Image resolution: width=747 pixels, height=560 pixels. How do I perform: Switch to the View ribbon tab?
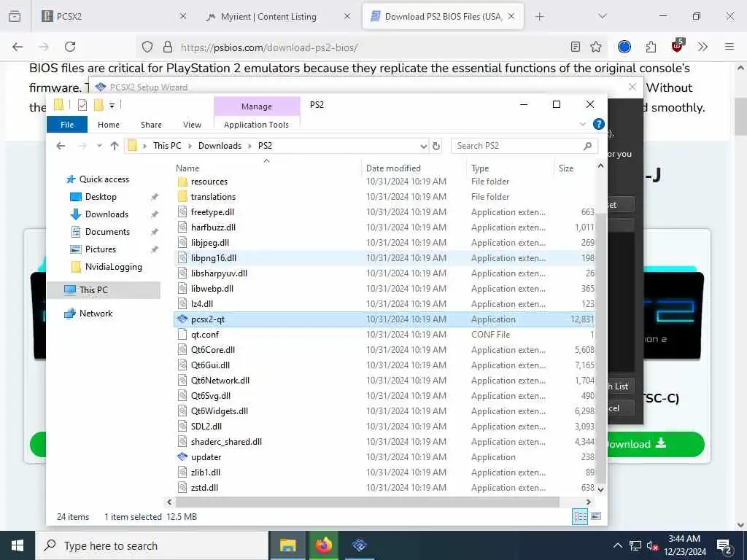click(x=192, y=124)
